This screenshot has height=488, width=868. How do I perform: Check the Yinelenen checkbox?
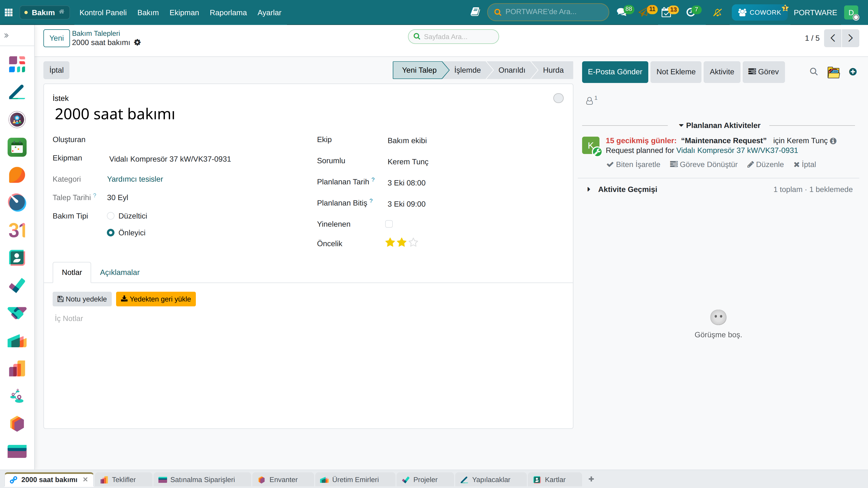[389, 224]
